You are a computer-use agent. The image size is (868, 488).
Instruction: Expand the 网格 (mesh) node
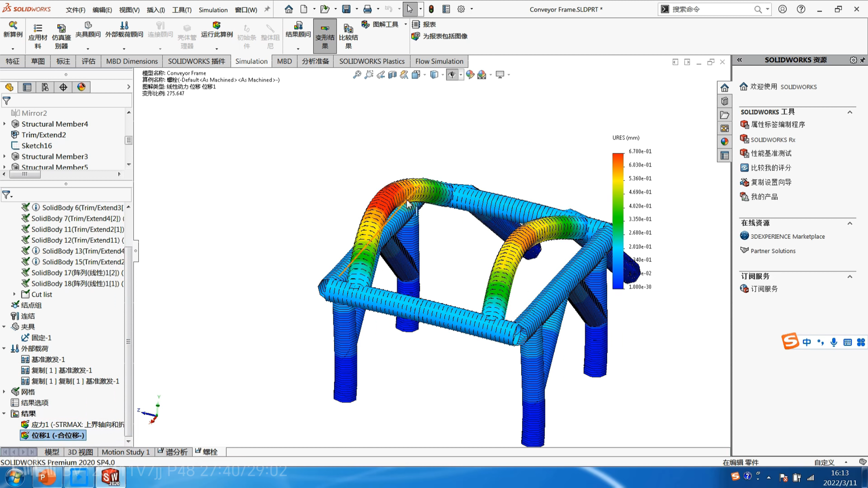(x=4, y=392)
